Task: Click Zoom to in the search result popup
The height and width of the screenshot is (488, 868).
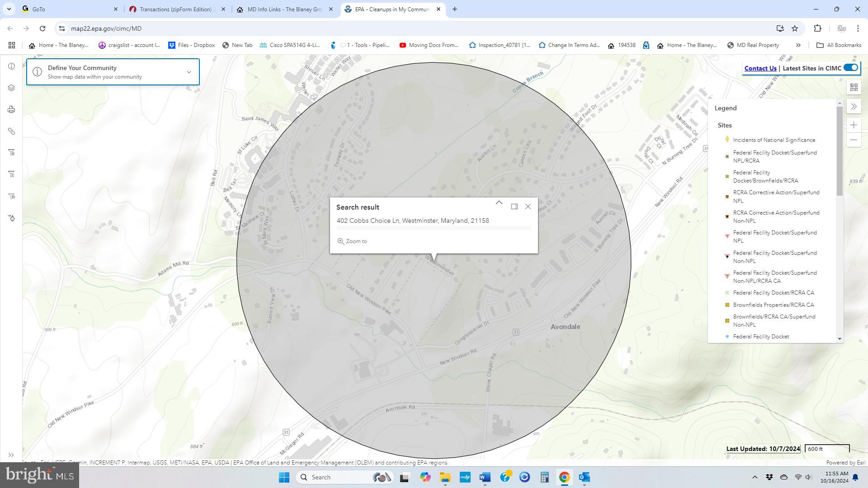Action: (x=353, y=241)
